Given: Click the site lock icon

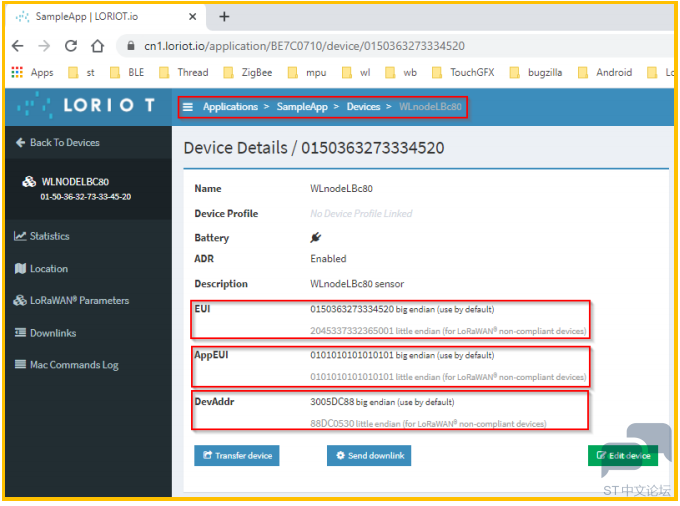Looking at the screenshot, I should pos(131,46).
